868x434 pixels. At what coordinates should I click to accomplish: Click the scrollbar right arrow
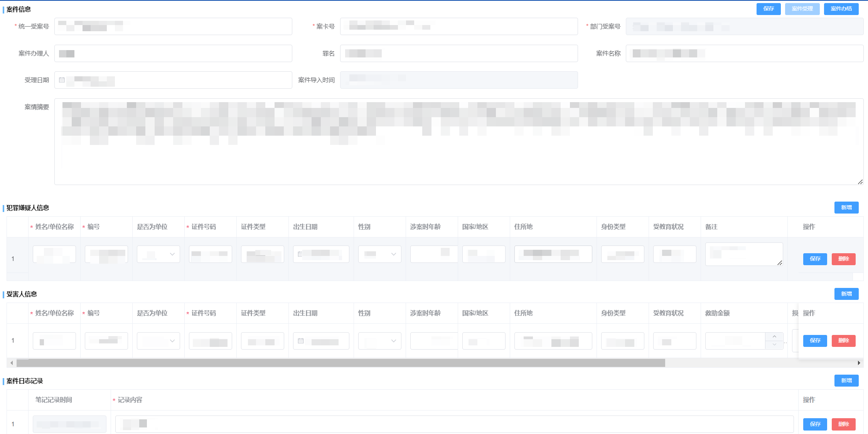point(859,363)
